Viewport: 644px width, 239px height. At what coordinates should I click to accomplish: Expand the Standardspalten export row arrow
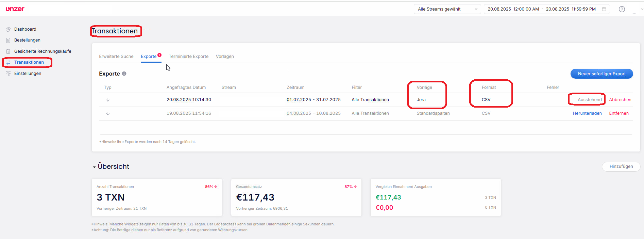coord(108,113)
